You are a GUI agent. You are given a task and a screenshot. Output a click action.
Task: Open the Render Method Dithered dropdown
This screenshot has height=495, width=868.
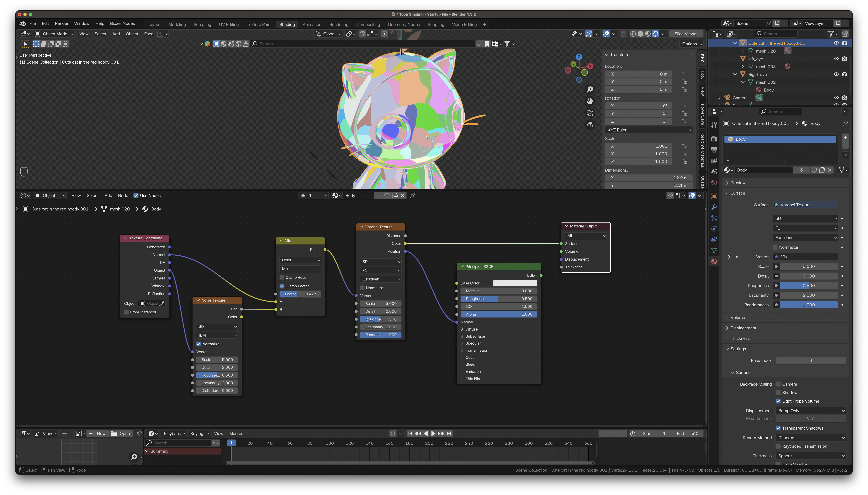811,438
